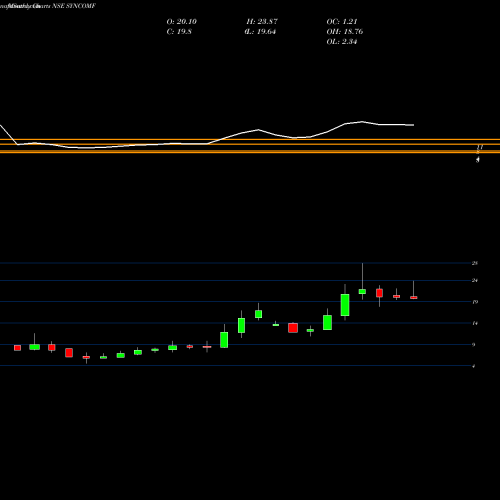Select the OL: 2.34 statistic

342,42
